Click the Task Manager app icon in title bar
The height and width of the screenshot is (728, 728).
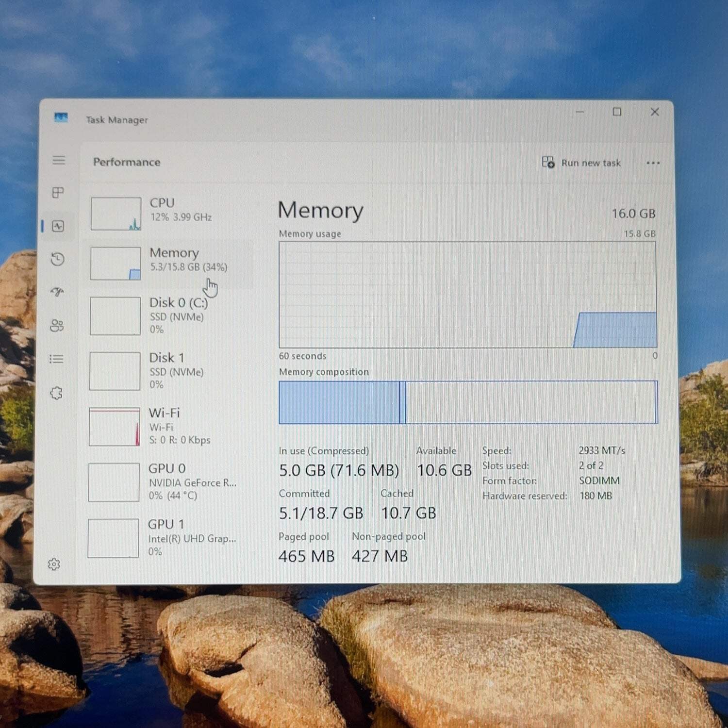coord(61,117)
